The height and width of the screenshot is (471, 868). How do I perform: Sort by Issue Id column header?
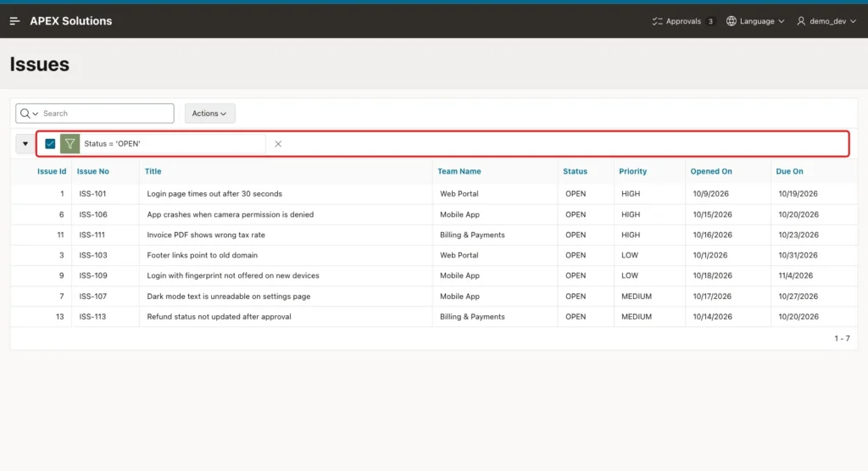(x=52, y=172)
